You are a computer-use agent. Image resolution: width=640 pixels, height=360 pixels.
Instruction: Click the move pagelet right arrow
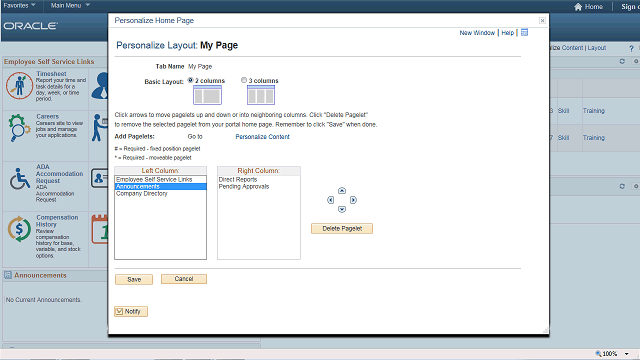[353, 200]
